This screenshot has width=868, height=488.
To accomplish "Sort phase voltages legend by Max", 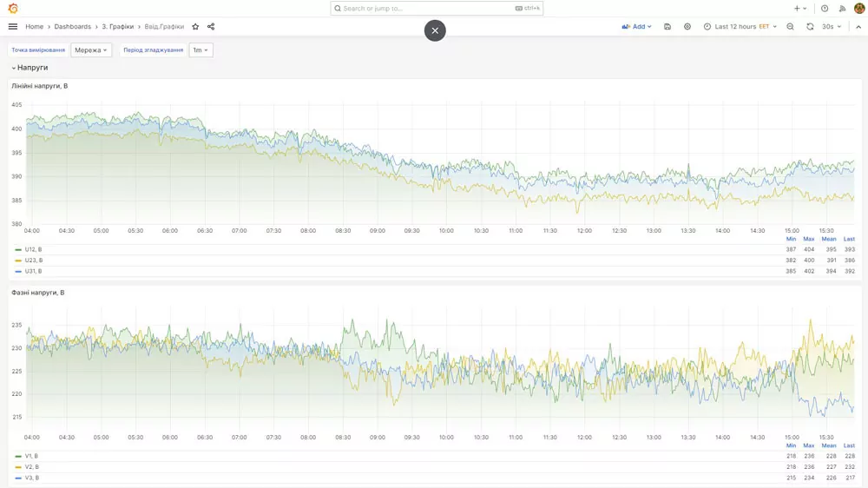I will [809, 445].
